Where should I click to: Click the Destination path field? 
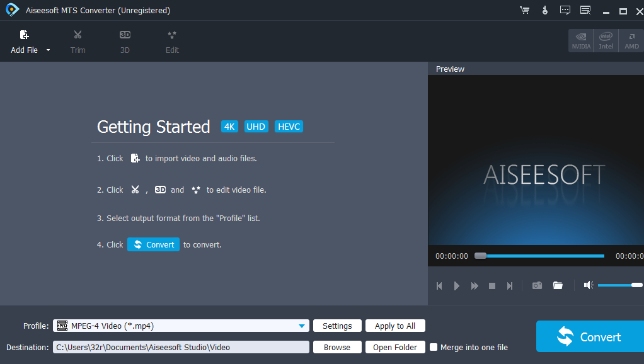[181, 347]
